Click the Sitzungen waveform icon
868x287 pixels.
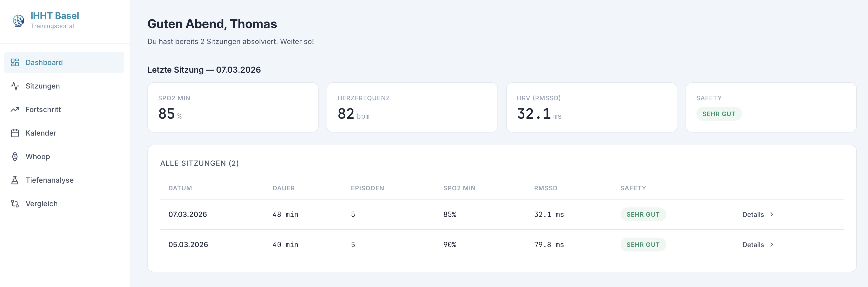(x=15, y=86)
